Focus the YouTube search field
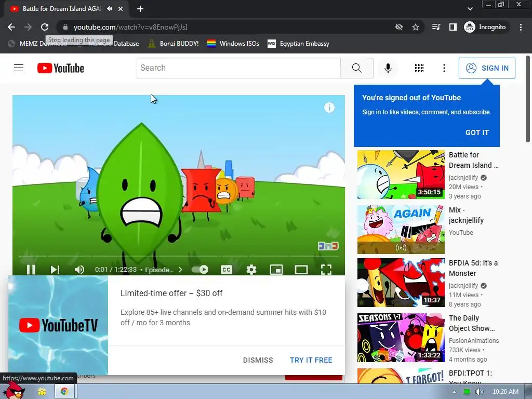 pos(238,68)
